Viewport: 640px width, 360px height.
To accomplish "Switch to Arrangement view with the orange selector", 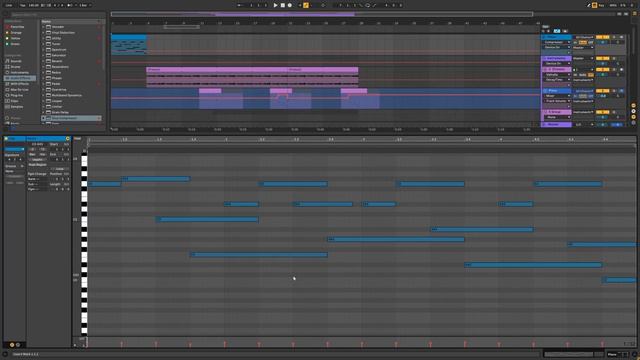I will 635,14.
